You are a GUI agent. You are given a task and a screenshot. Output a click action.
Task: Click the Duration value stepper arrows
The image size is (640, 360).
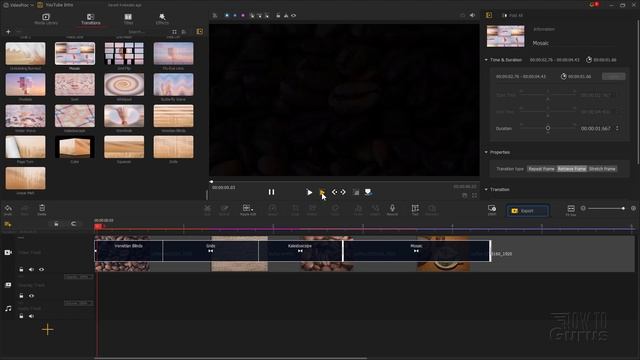(617, 129)
